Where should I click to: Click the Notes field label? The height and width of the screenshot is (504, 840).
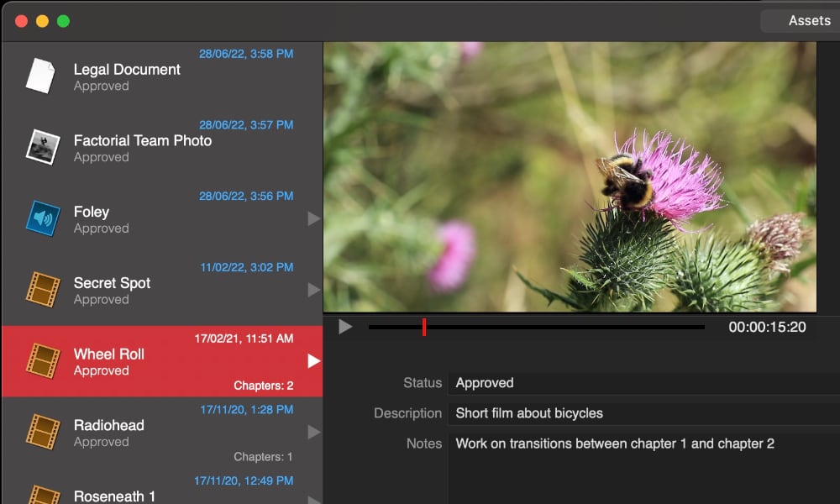[423, 444]
